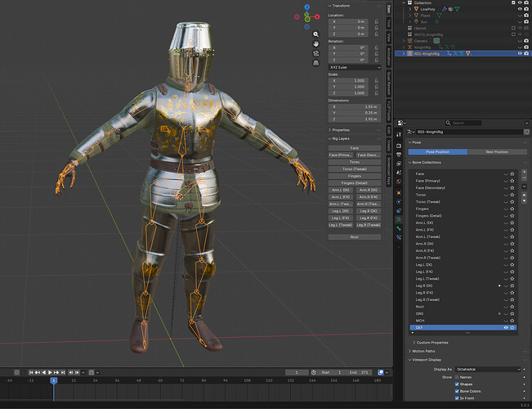
Task: Click the lock icon beside Location X
Action: [376, 21]
